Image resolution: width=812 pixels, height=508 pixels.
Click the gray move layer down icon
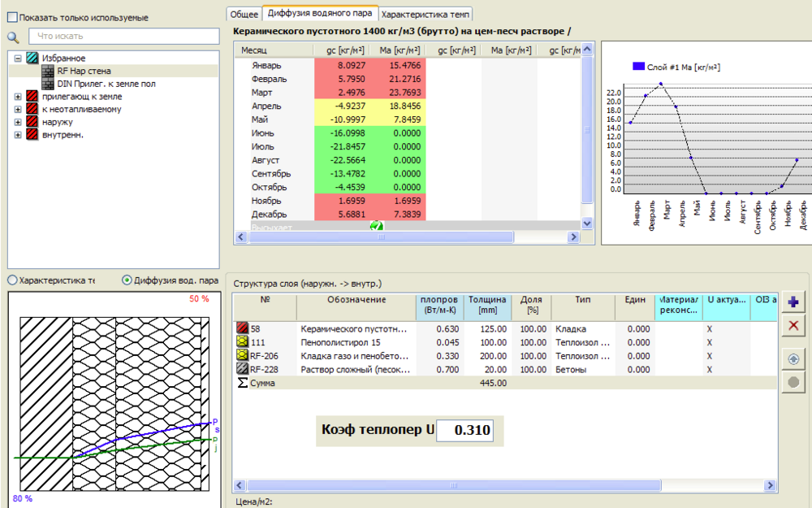pos(793,383)
